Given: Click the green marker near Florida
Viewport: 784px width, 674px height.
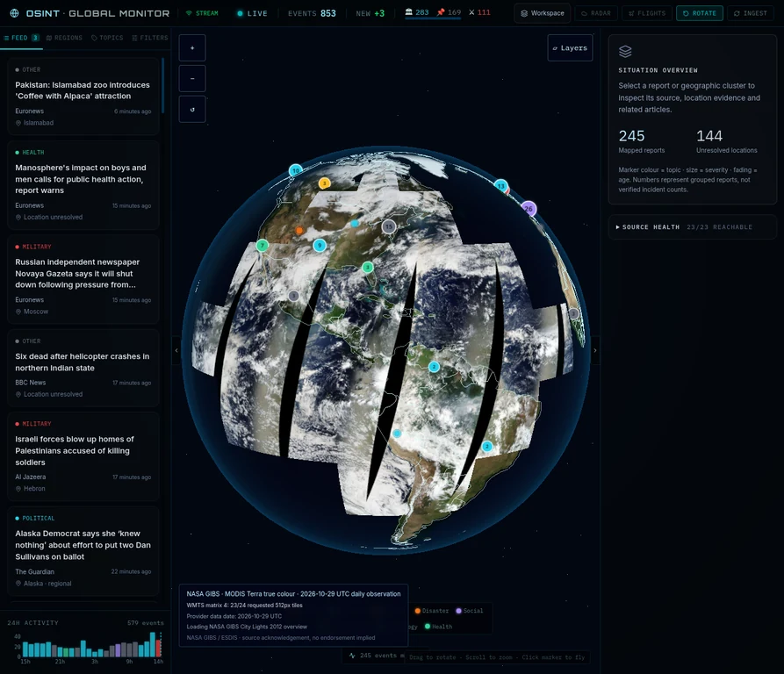Looking at the screenshot, I should pos(368,267).
